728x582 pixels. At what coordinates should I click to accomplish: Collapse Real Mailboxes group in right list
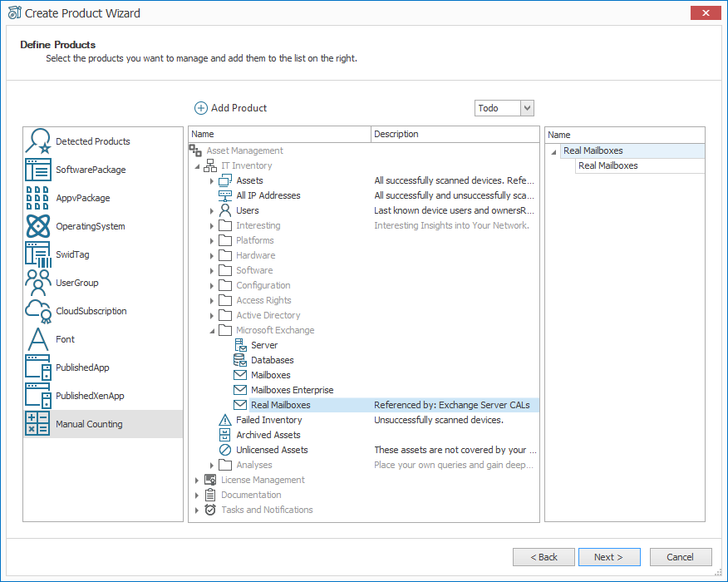553,151
